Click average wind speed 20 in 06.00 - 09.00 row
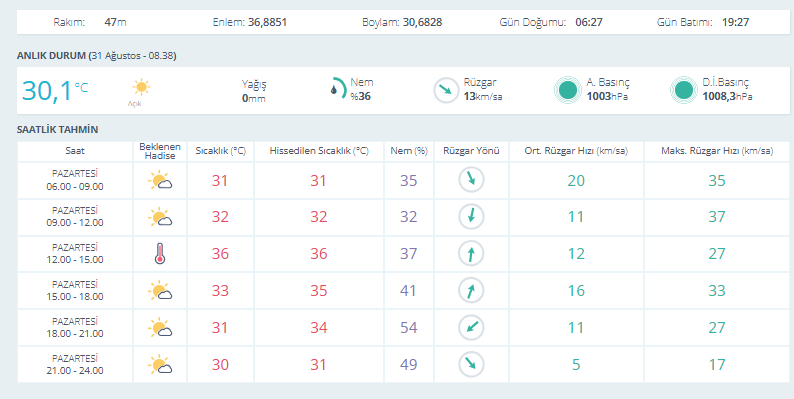Viewport: 794px width, 399px height. (576, 180)
